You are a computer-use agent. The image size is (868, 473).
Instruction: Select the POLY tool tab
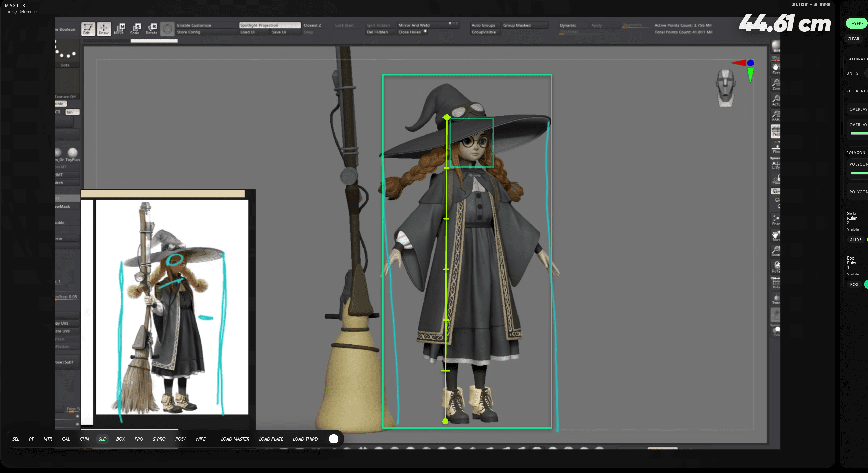click(x=180, y=439)
